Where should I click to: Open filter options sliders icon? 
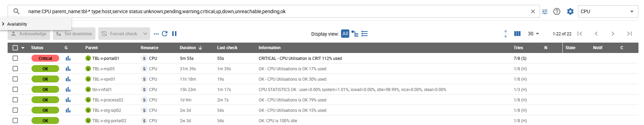tap(545, 11)
